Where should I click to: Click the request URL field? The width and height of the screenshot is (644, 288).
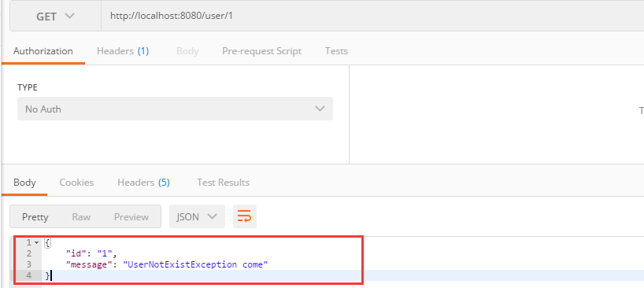[x=372, y=17]
